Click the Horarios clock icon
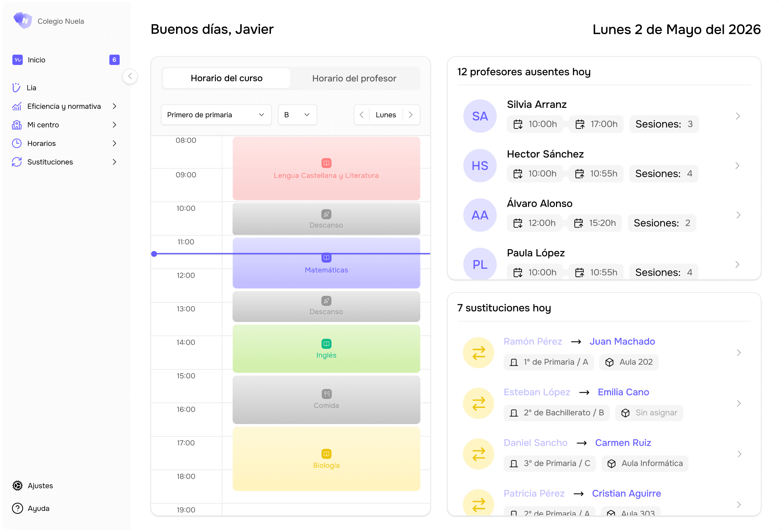Viewport: 784px width, 532px height. coord(17,143)
